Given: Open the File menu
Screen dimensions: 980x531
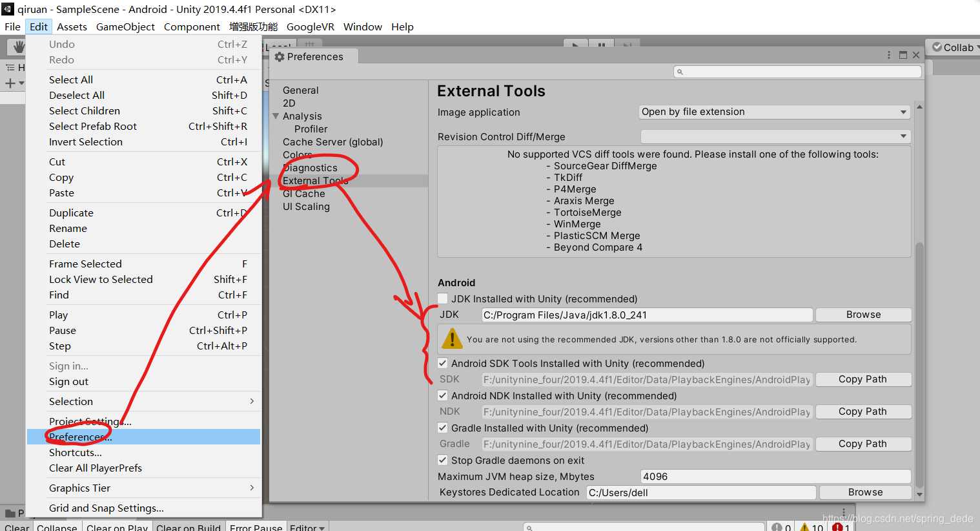Looking at the screenshot, I should click(12, 26).
